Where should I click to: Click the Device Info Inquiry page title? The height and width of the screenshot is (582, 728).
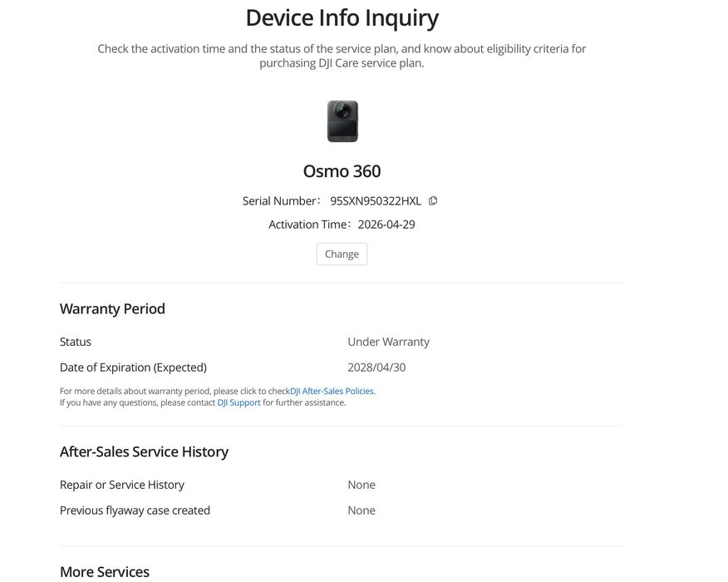[x=342, y=18]
